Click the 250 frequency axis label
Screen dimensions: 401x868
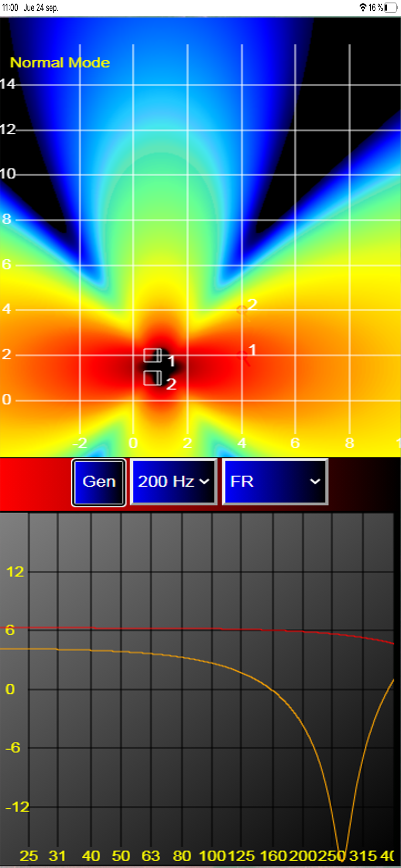[x=332, y=855]
